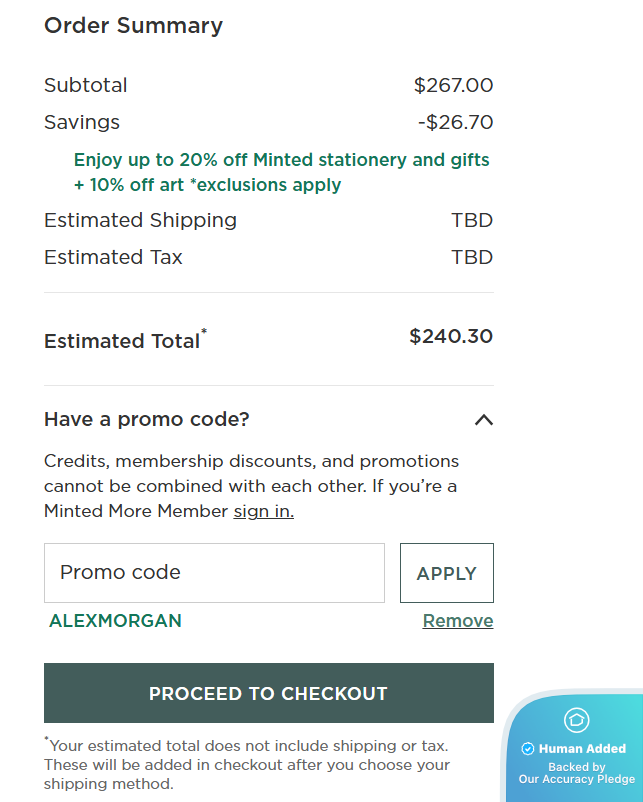This screenshot has height=802, width=643.
Task: Remove the ALEXMORGAN promo code
Action: click(457, 621)
